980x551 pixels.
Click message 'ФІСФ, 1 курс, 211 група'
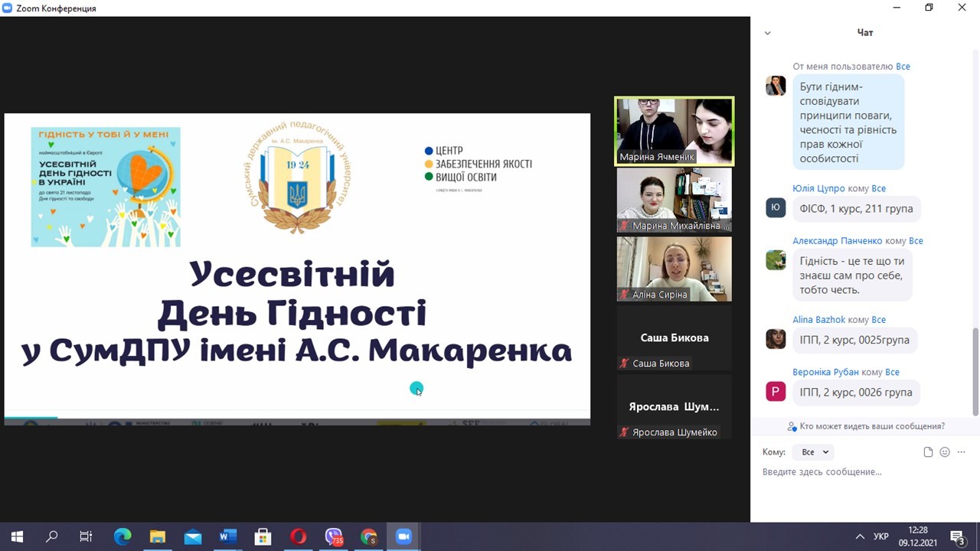point(856,209)
